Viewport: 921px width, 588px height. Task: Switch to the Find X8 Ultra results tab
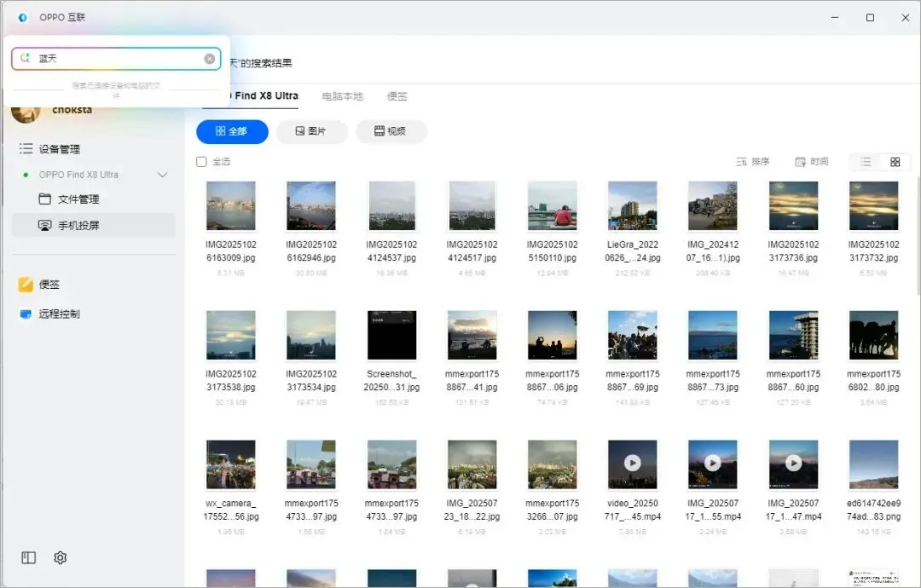[264, 95]
